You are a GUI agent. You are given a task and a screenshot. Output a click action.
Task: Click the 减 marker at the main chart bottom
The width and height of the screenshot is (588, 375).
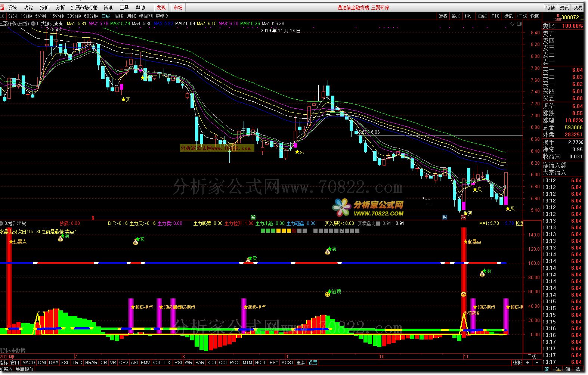tap(253, 217)
